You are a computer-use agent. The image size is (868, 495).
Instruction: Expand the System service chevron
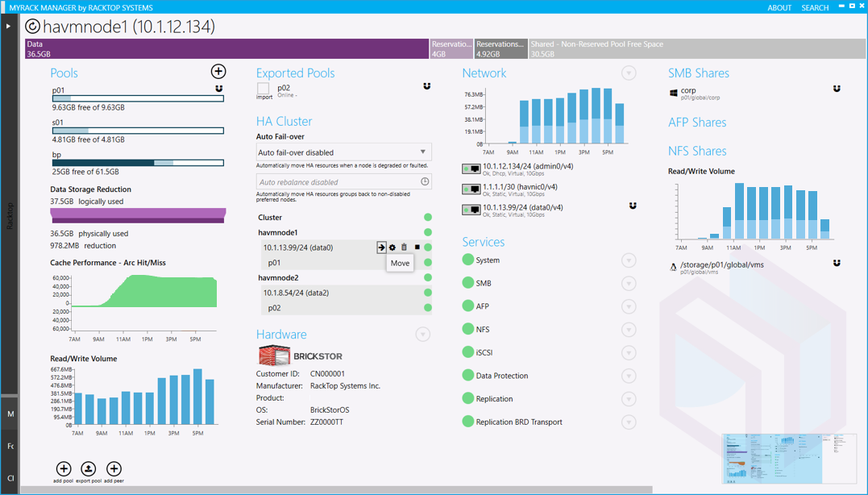pyautogui.click(x=629, y=260)
